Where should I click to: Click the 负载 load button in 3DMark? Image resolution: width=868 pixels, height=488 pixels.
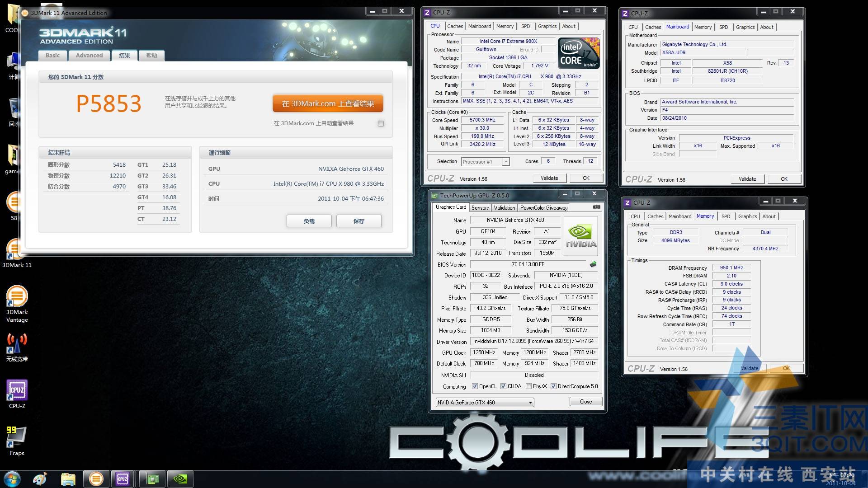(309, 221)
